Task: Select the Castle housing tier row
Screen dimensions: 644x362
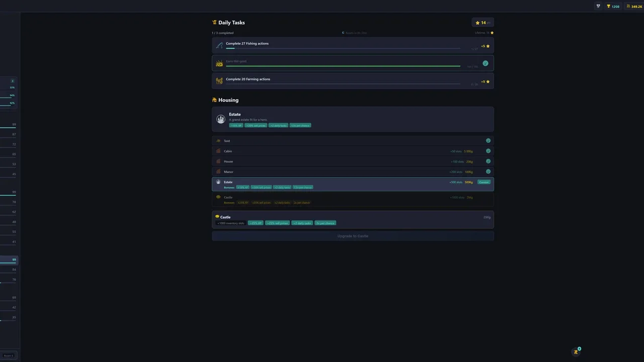Action: [x=353, y=200]
